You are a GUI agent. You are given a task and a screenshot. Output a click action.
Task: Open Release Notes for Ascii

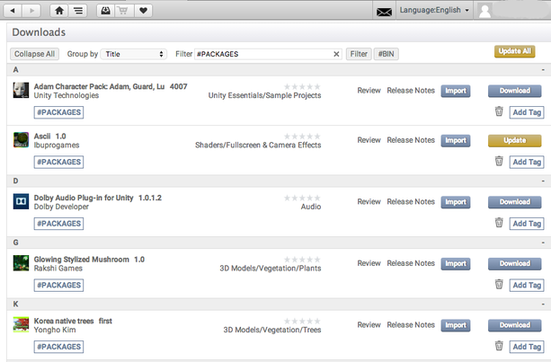411,140
